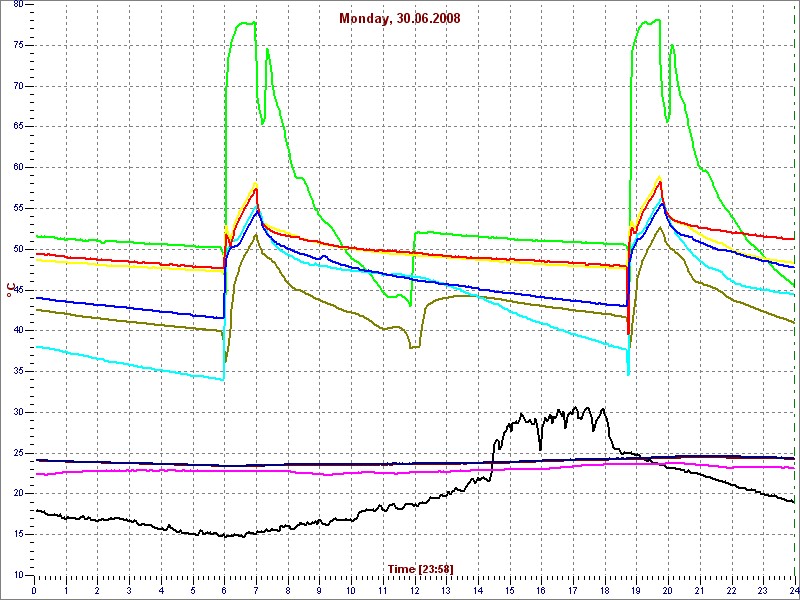Screen dimensions: 800x600
Task: Select hour 16 on the time axis
Action: (x=541, y=590)
